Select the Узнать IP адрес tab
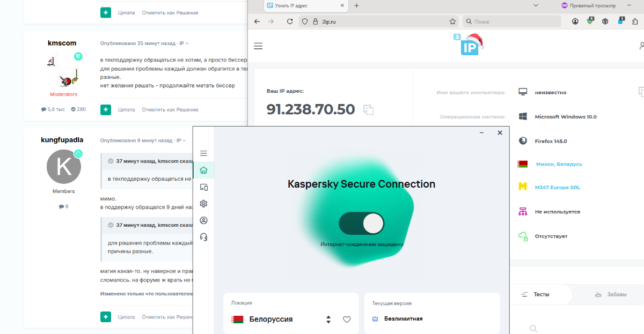 tap(306, 5)
